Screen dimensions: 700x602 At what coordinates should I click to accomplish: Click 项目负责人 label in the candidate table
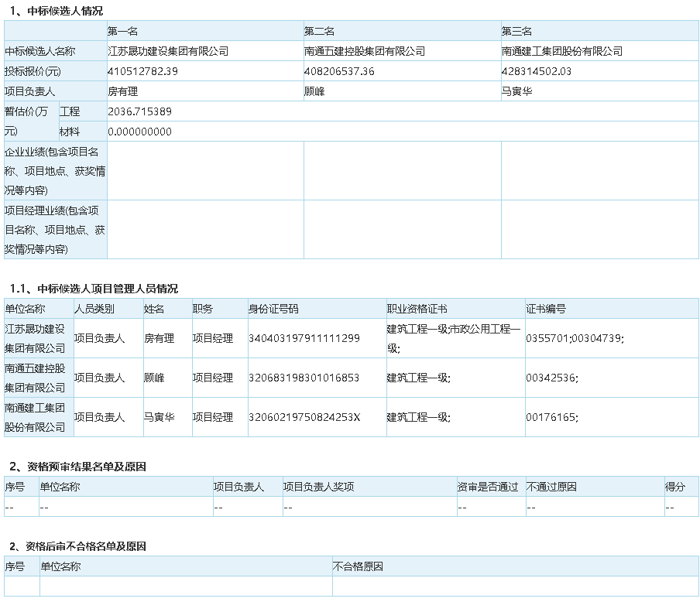tap(30, 91)
